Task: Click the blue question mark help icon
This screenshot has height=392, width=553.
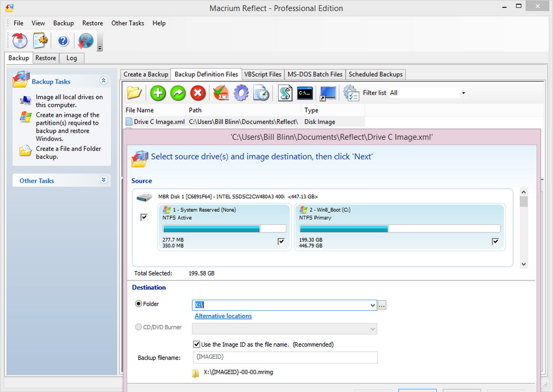Action: 63,41
